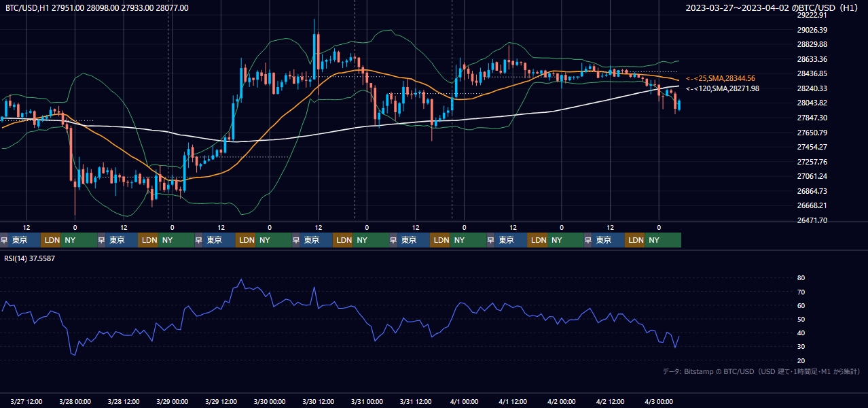Image resolution: width=868 pixels, height=408 pixels.
Task: Click the 3/31 00:00 time label
Action: 367,401
